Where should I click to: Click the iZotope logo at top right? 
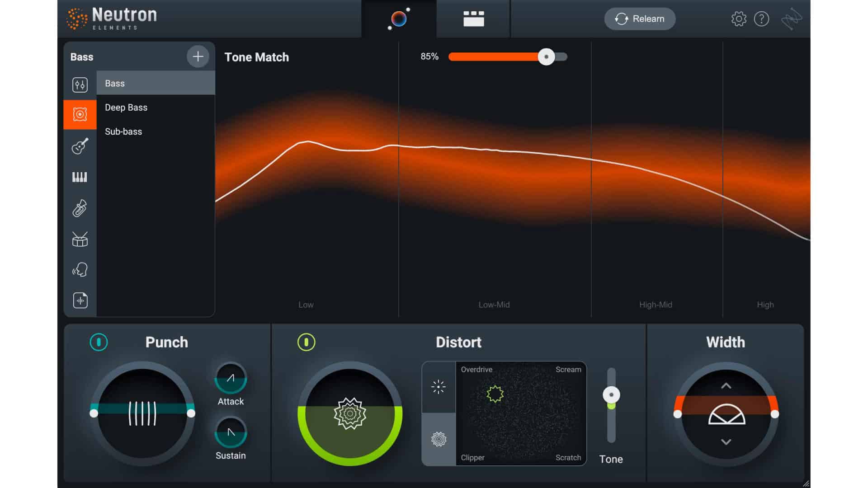pyautogui.click(x=792, y=19)
